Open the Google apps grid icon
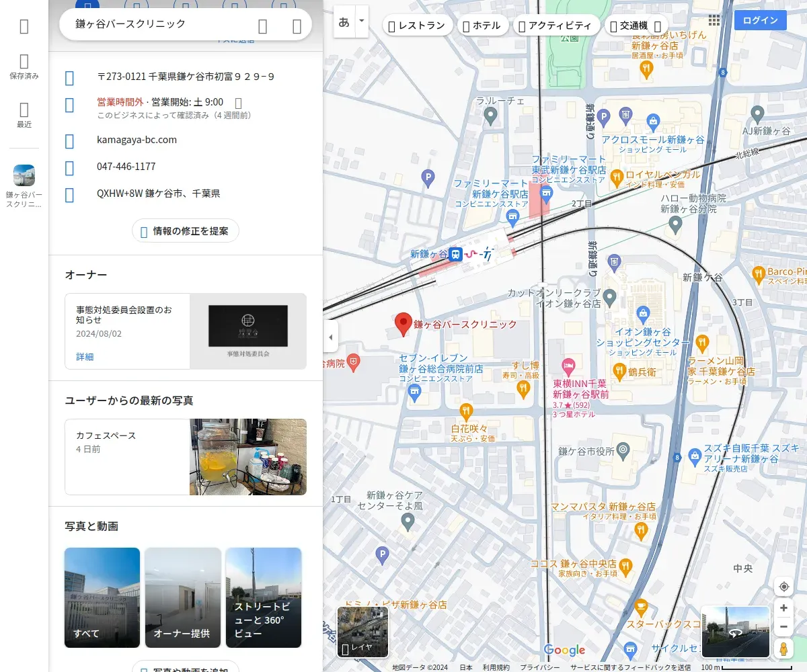This screenshot has height=672, width=807. [x=714, y=21]
